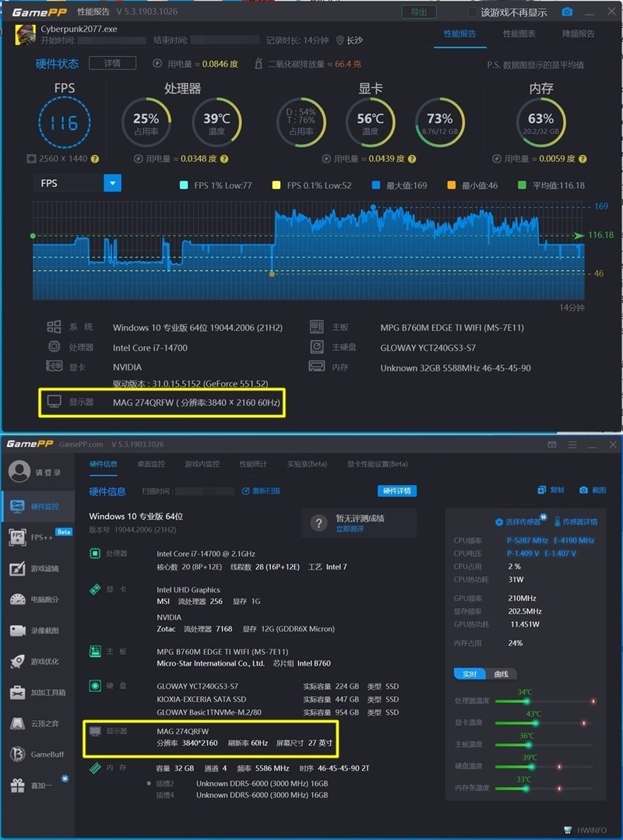Screen dimensions: 623x840
Task: Click the 重新扫描 rescan link
Action: (x=262, y=490)
